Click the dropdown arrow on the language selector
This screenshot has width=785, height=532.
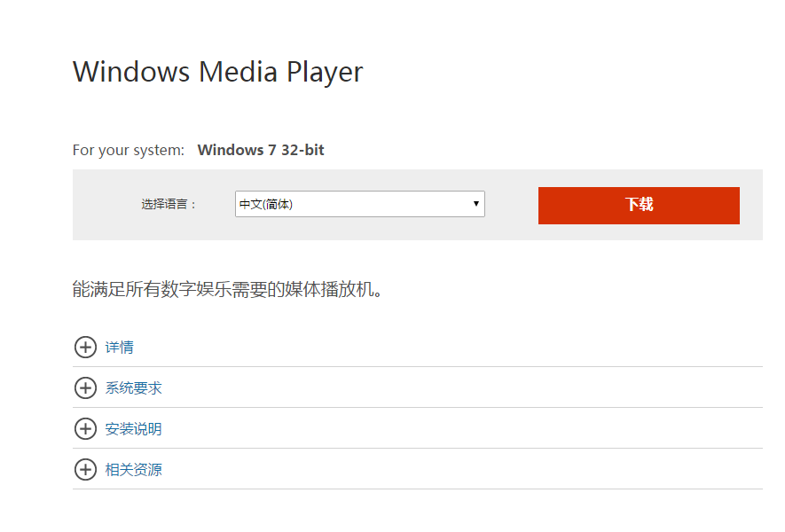[476, 204]
